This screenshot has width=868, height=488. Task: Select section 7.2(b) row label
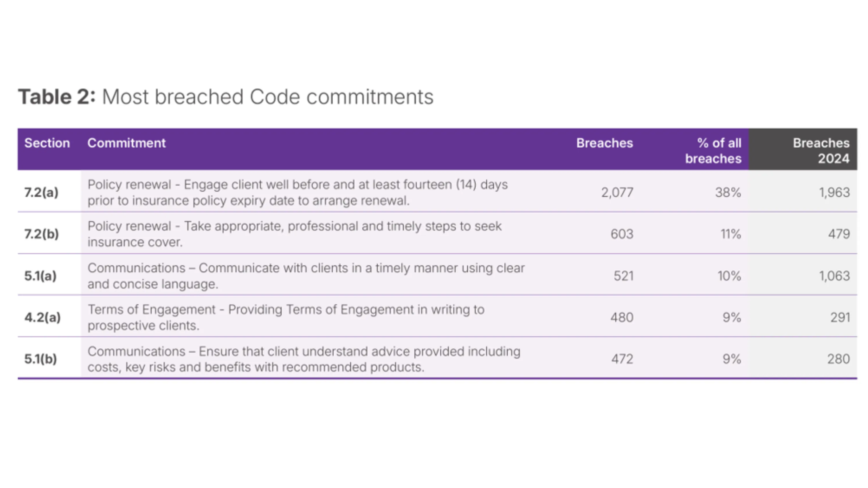41,234
